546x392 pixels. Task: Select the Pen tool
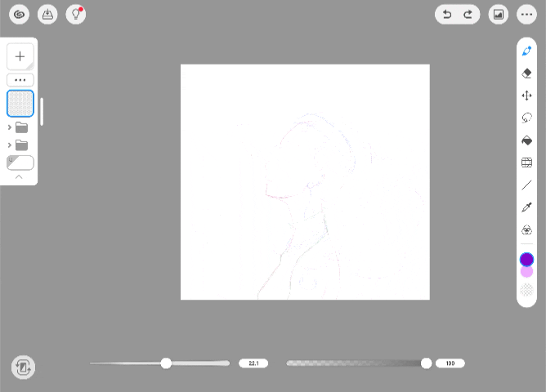click(x=526, y=51)
